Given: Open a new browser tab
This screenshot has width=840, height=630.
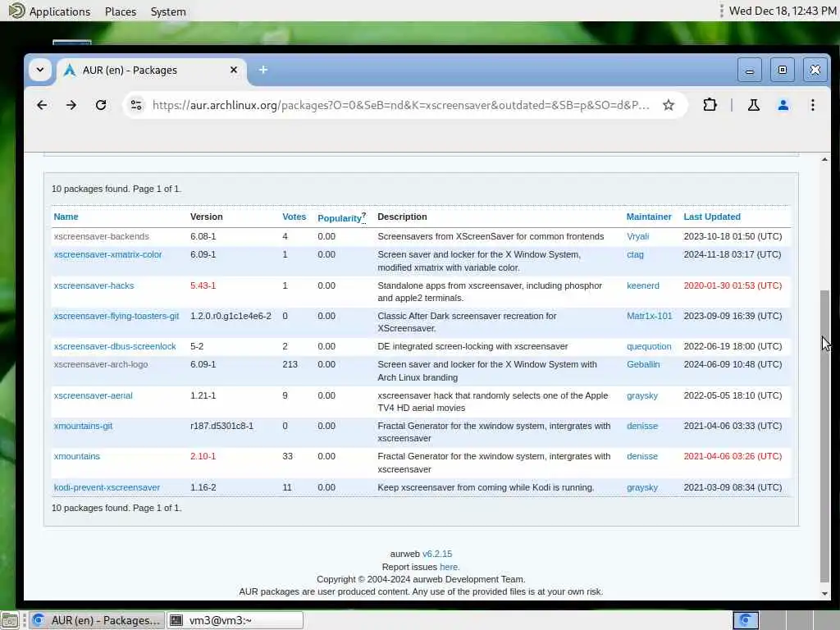Looking at the screenshot, I should [x=263, y=70].
